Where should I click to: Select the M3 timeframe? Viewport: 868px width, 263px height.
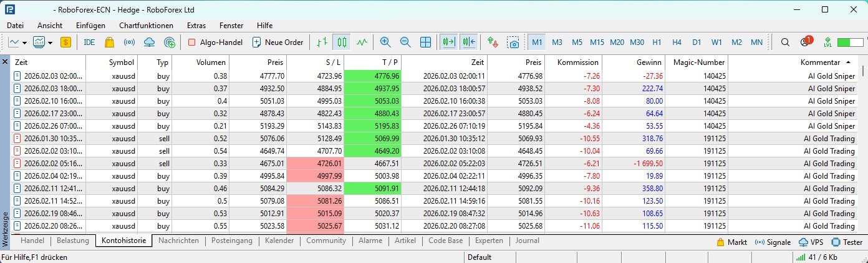(x=557, y=42)
